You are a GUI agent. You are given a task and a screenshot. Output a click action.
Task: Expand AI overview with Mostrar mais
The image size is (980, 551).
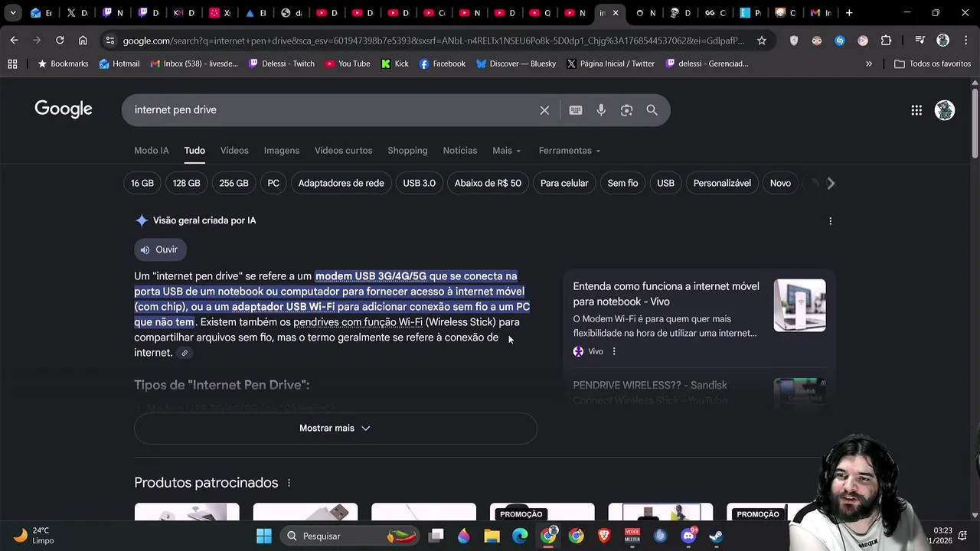tap(335, 429)
